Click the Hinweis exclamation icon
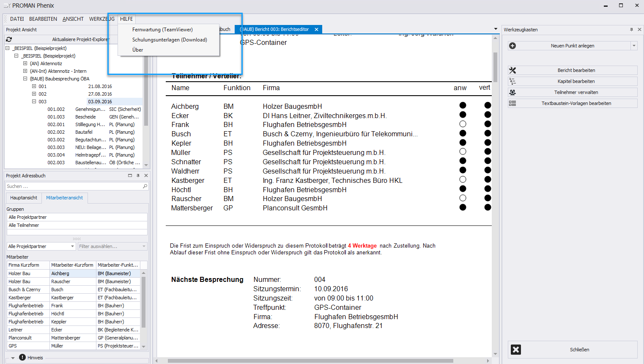644x364 pixels. coord(22,358)
